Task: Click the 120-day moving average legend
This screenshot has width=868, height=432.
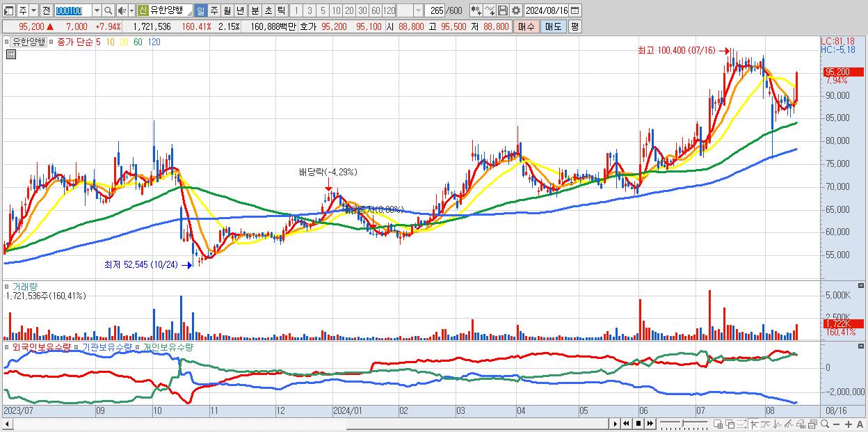Action: click(154, 42)
